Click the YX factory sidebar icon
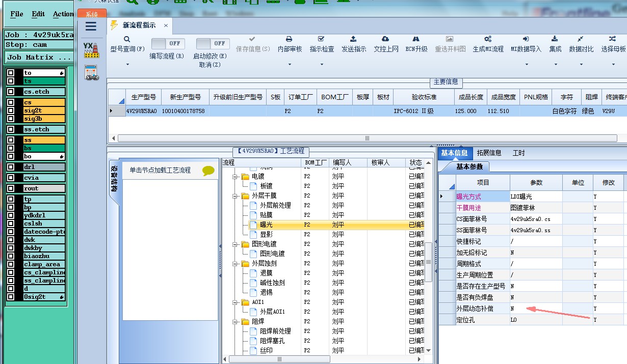The image size is (627, 364). [x=91, y=50]
